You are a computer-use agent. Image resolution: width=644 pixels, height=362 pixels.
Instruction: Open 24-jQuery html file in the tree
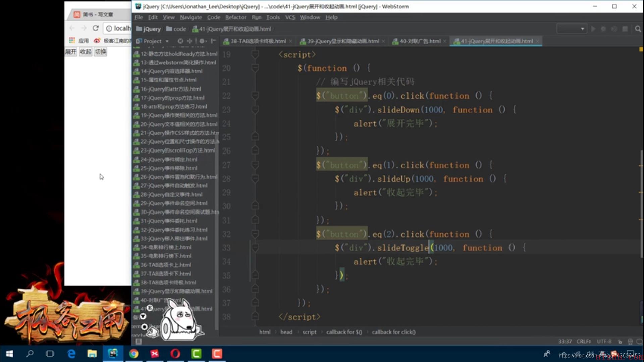point(165,159)
